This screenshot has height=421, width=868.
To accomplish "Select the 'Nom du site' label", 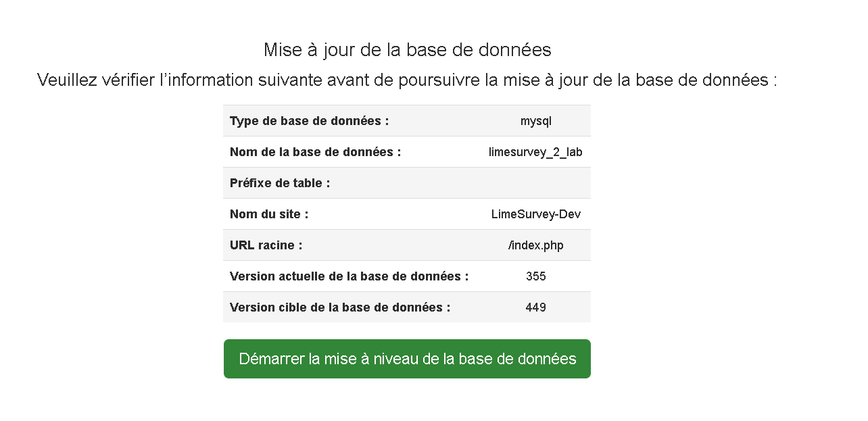I will pos(269,214).
